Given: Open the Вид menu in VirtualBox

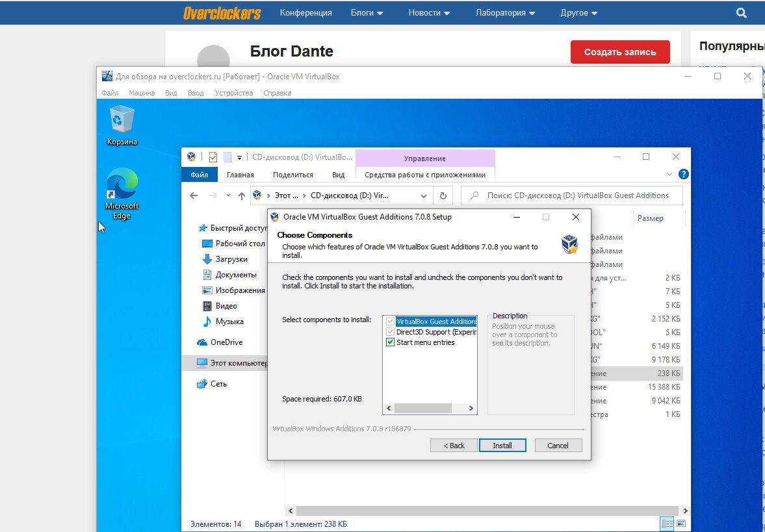Looking at the screenshot, I should [171, 93].
